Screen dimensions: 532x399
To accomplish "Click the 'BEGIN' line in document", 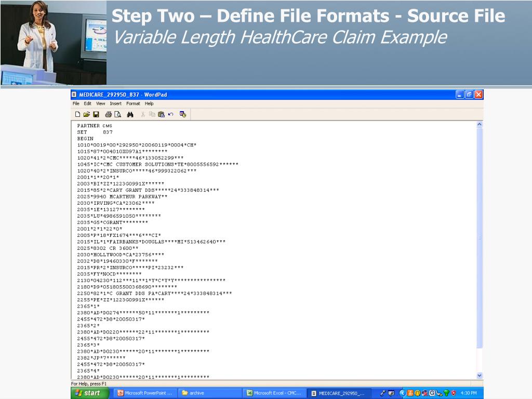I will coord(85,138).
